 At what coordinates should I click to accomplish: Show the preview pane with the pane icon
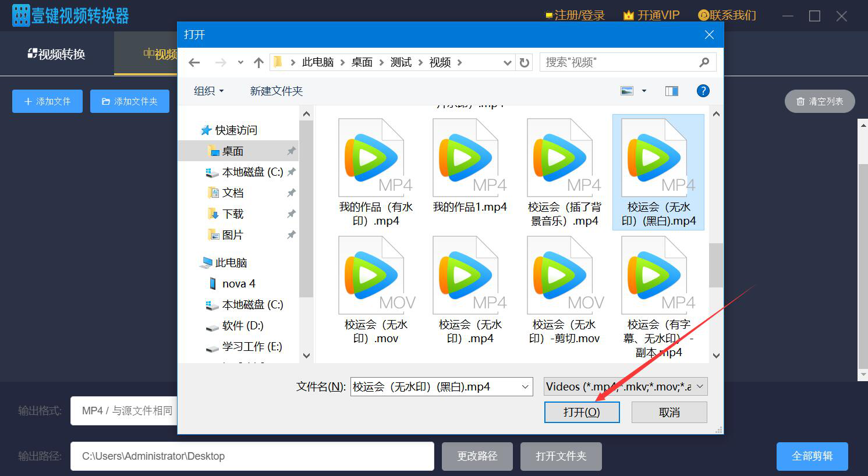(x=672, y=91)
